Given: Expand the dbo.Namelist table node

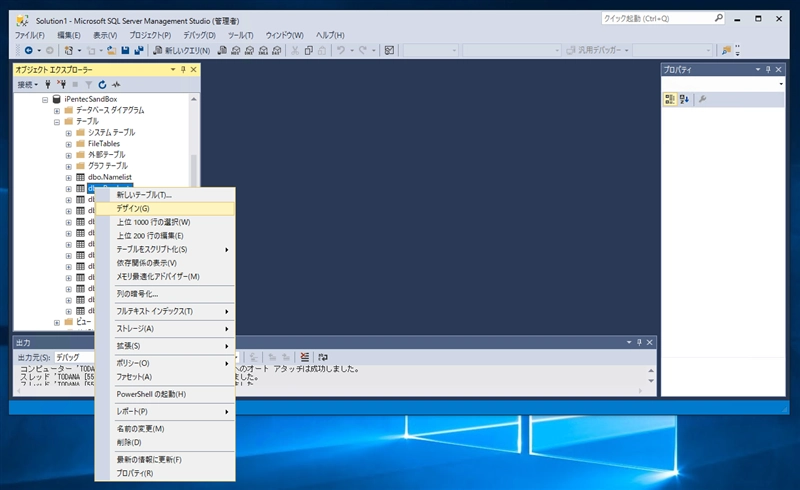Looking at the screenshot, I should [68, 178].
